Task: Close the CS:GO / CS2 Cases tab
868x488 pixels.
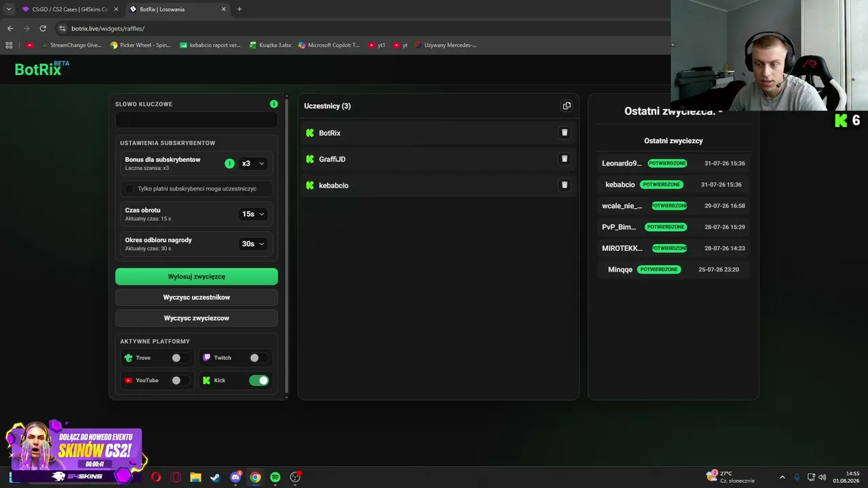Action: click(x=116, y=9)
